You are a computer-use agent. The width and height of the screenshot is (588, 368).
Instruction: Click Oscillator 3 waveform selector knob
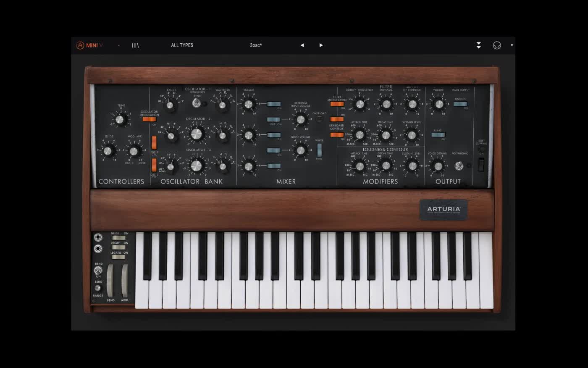[x=223, y=166]
